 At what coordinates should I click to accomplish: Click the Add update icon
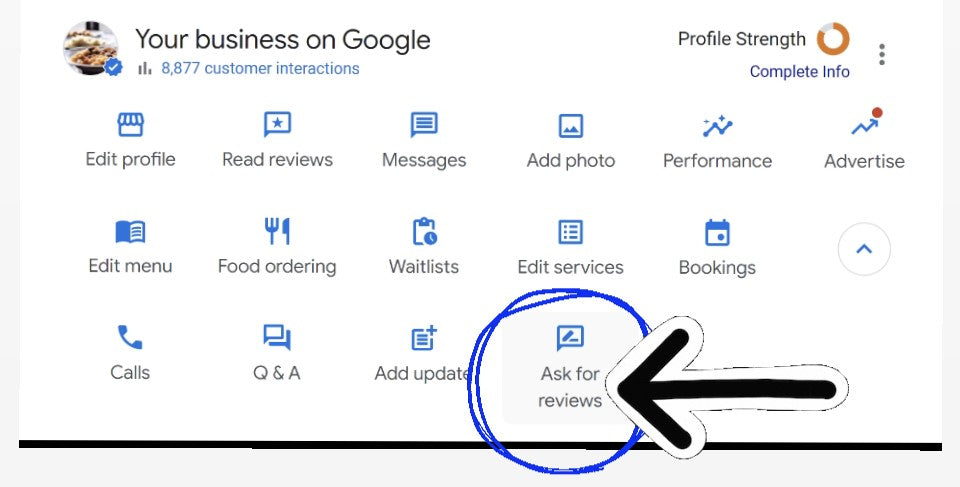point(424,339)
